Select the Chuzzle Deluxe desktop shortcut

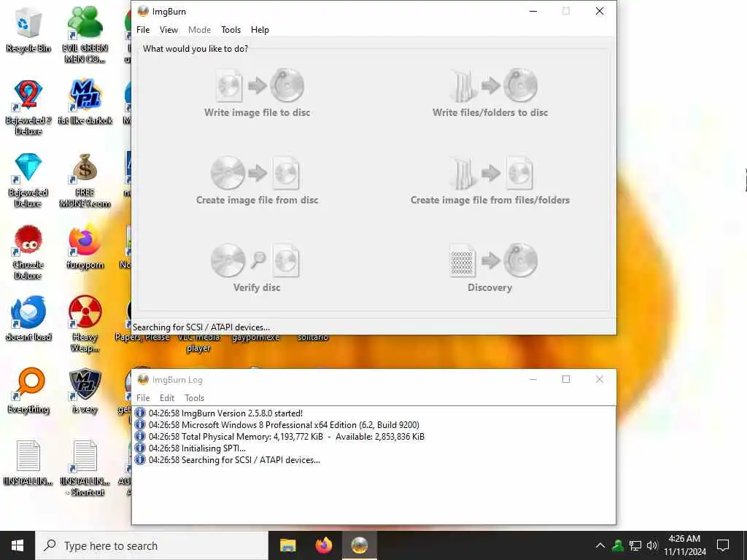pos(28,252)
